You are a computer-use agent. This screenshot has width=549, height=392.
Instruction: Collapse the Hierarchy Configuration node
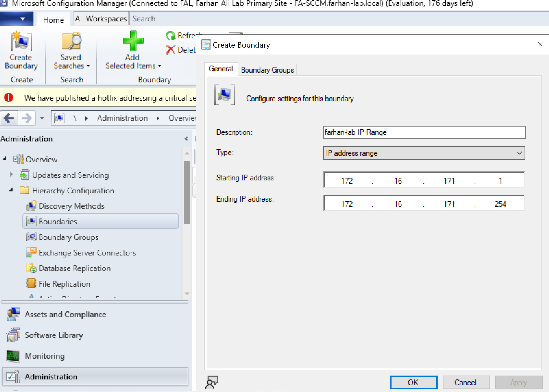point(11,190)
